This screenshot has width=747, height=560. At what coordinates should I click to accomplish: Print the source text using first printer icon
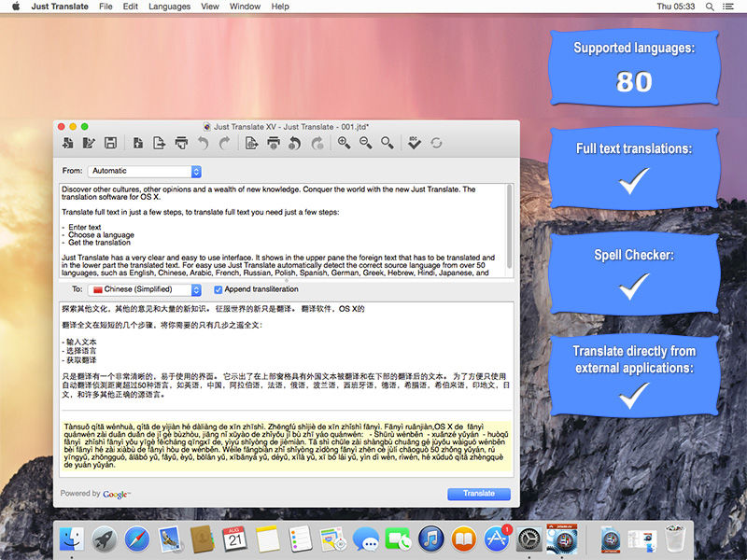[x=181, y=143]
